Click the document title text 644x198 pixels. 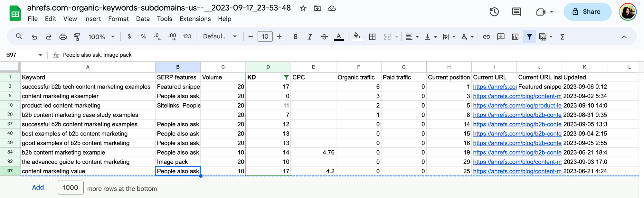159,8
